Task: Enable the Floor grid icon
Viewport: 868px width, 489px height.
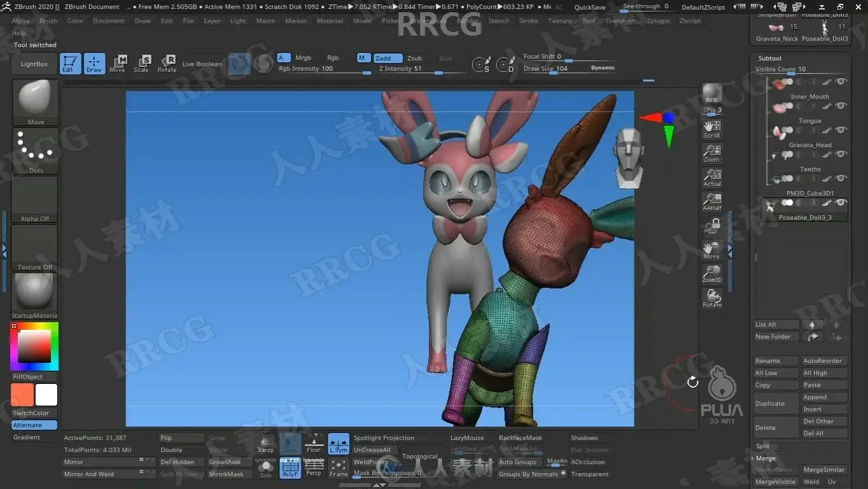Action: coord(314,444)
